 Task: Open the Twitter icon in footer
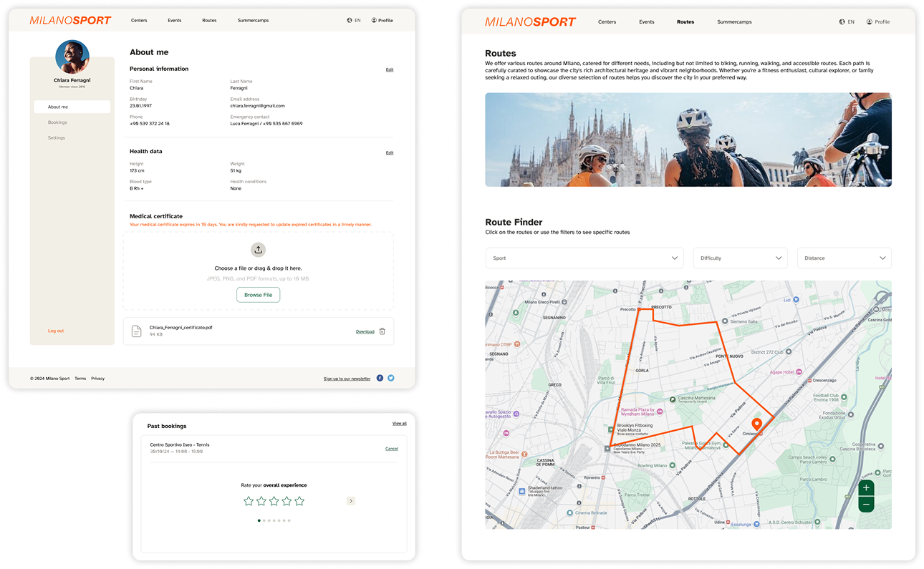(x=390, y=377)
